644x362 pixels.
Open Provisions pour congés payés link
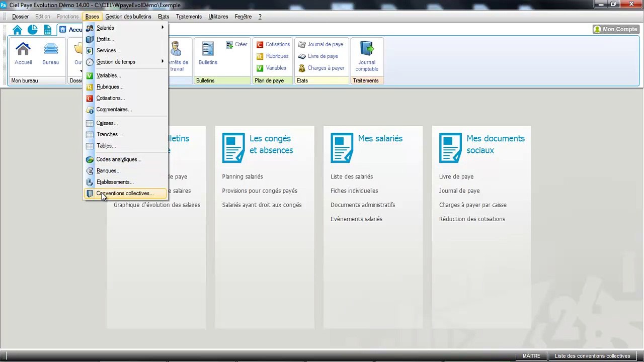[x=260, y=191]
